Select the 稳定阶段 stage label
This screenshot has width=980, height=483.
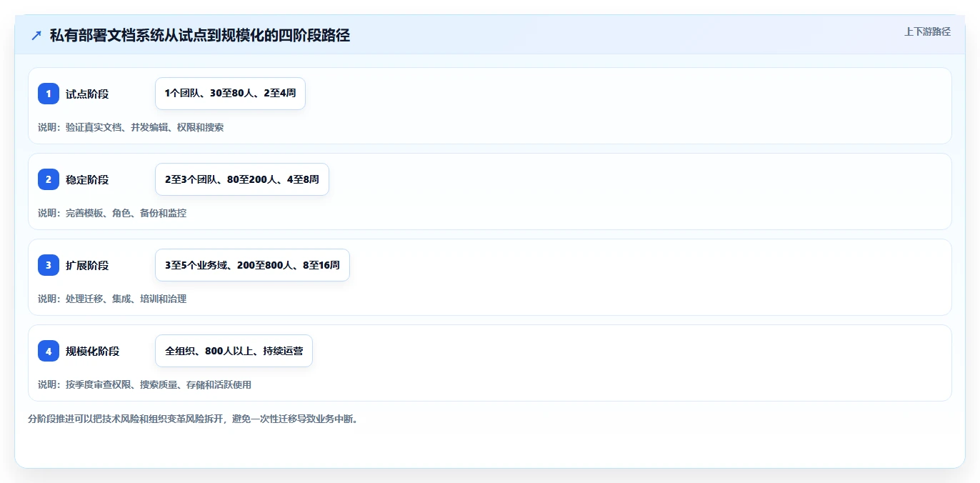[87, 179]
